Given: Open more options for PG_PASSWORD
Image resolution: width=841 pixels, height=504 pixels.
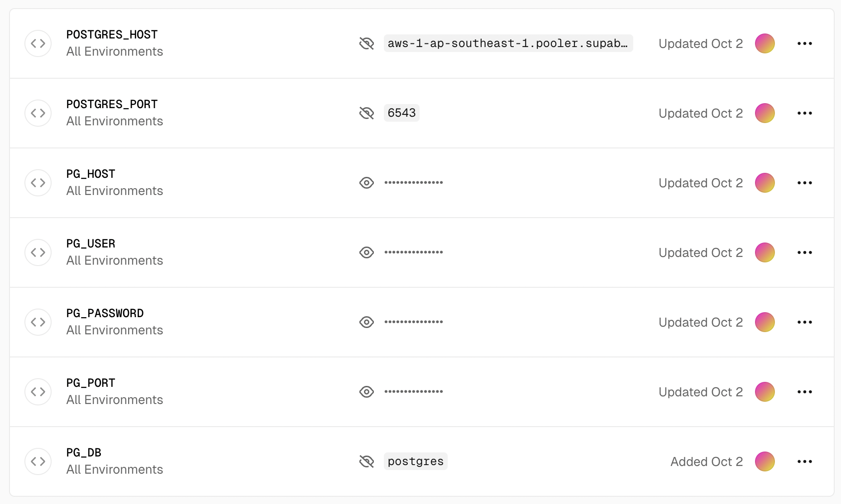Looking at the screenshot, I should pos(805,322).
